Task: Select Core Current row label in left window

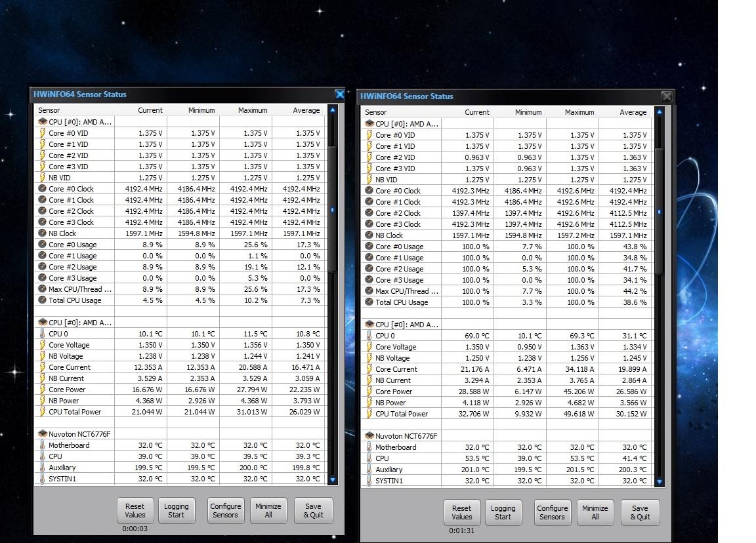Action: [70, 367]
